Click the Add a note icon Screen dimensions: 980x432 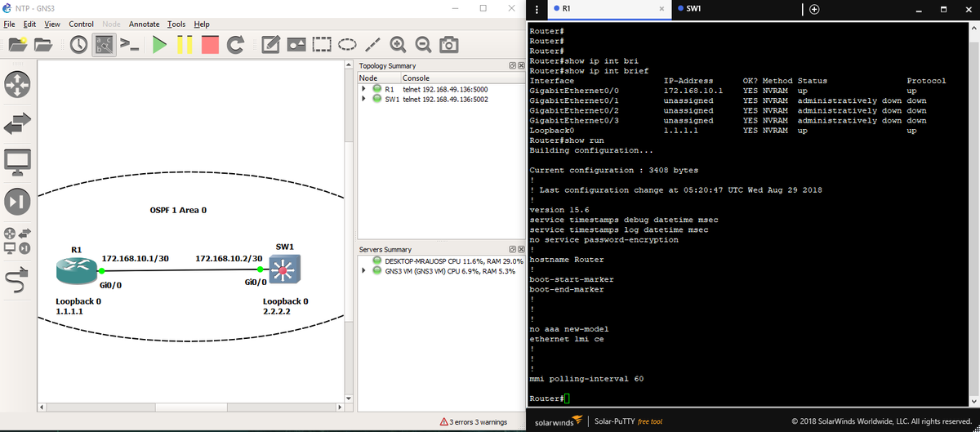(x=272, y=44)
